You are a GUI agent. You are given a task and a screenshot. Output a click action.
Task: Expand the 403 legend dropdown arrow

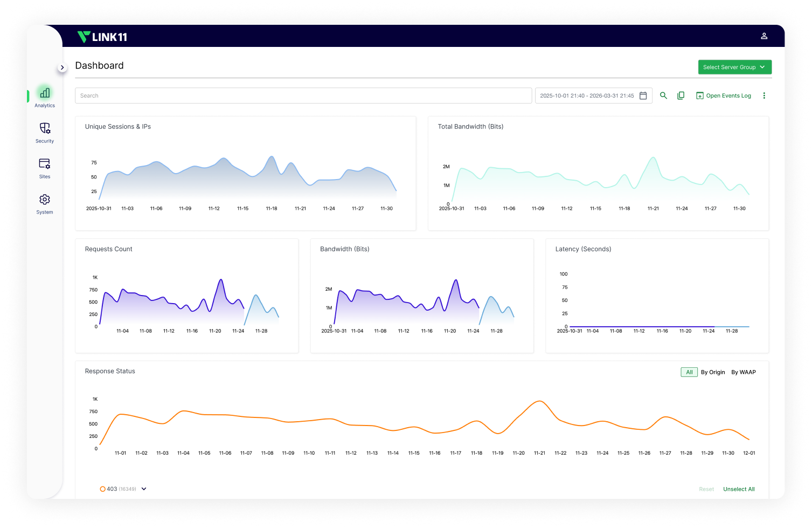click(144, 489)
